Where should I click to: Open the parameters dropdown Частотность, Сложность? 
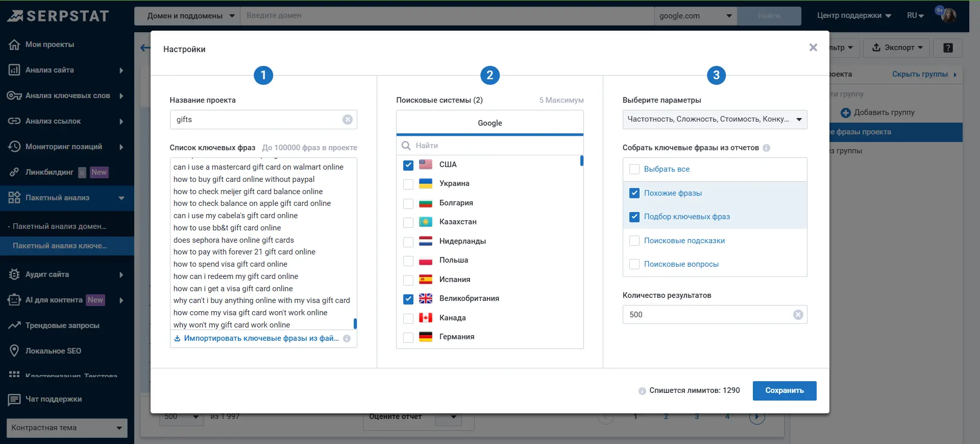coord(715,120)
